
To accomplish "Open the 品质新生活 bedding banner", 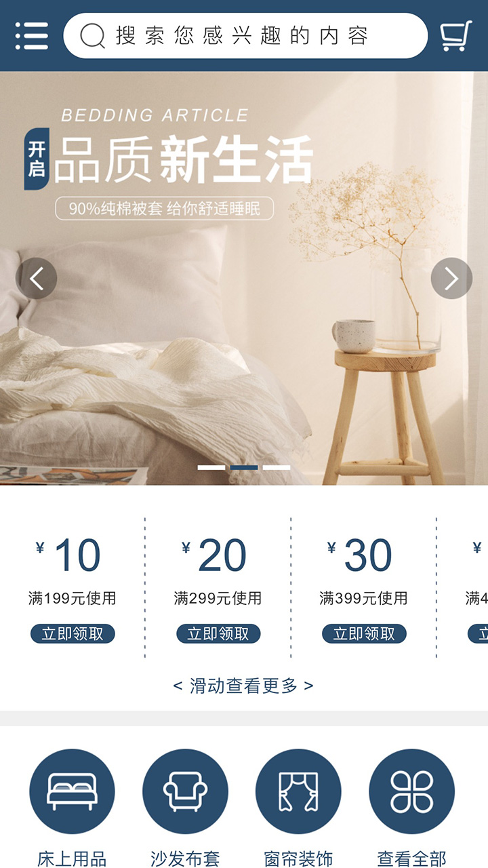I will [244, 278].
